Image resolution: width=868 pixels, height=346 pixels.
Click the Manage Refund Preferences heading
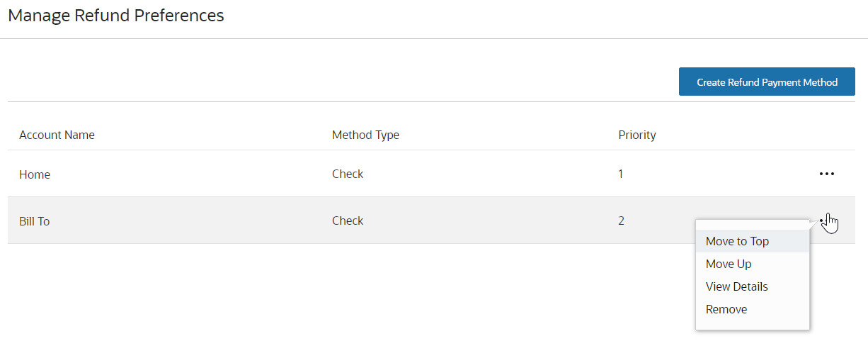tap(116, 15)
